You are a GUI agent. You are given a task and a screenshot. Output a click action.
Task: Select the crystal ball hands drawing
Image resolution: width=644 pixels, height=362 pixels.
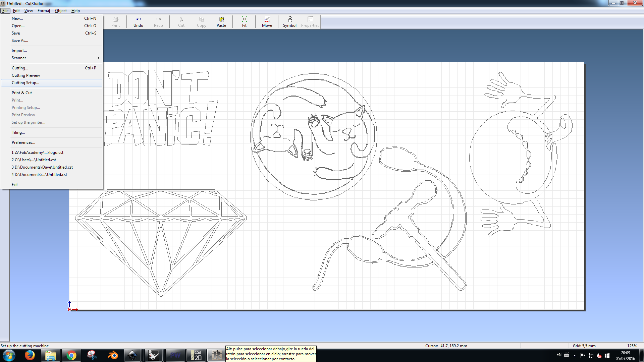(521, 154)
